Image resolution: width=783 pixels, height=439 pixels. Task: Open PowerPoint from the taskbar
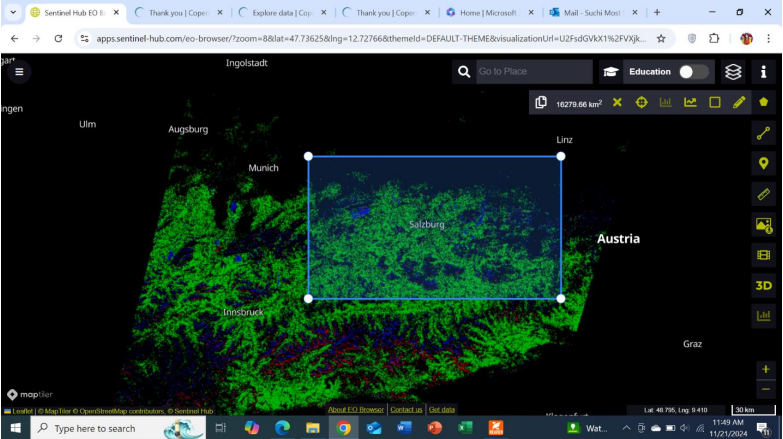pos(434,428)
